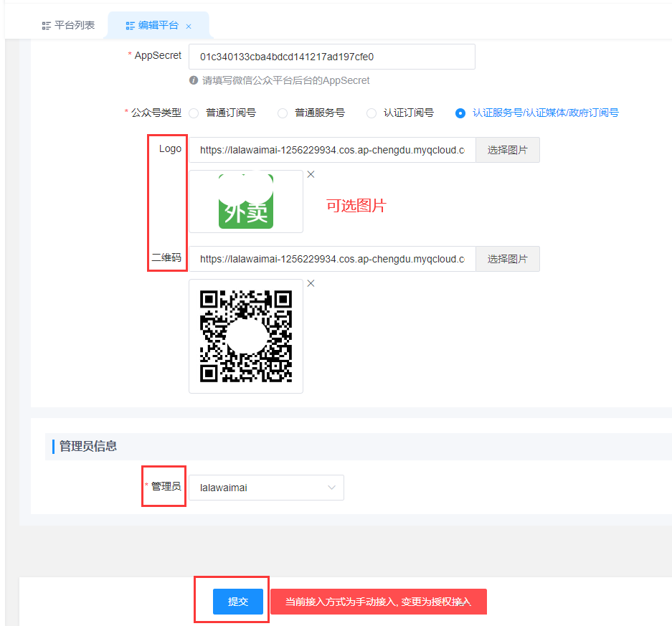Close the 编辑平台 tab
The image size is (672, 626).
tap(189, 27)
